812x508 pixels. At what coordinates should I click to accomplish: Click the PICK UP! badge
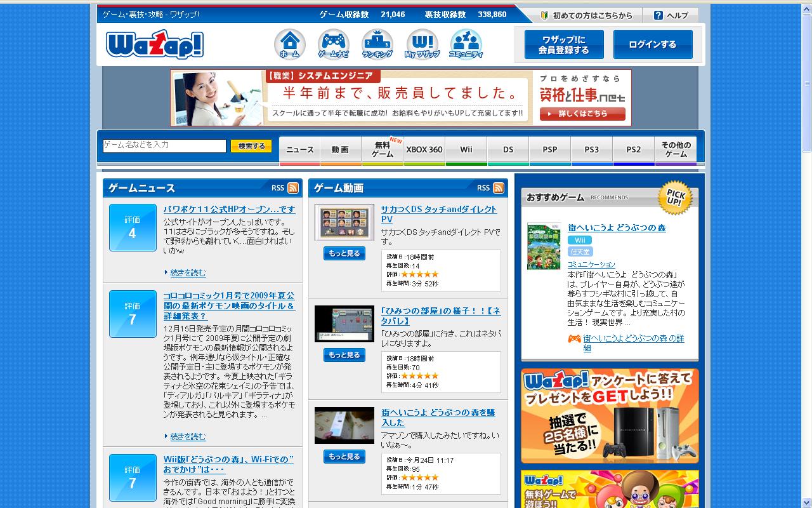tap(674, 198)
